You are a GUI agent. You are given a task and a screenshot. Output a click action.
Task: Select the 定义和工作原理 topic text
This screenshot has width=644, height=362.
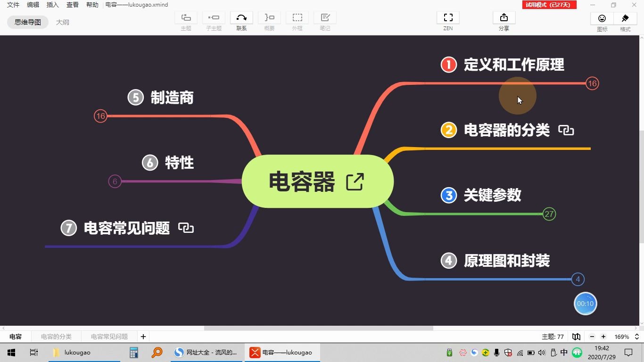click(514, 65)
